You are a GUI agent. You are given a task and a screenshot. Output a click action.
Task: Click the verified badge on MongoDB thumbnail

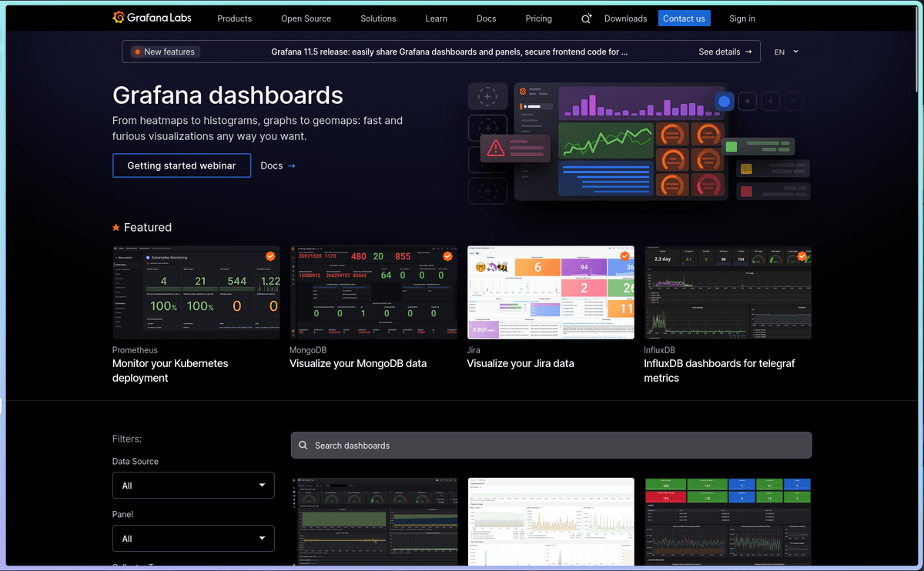pos(447,256)
